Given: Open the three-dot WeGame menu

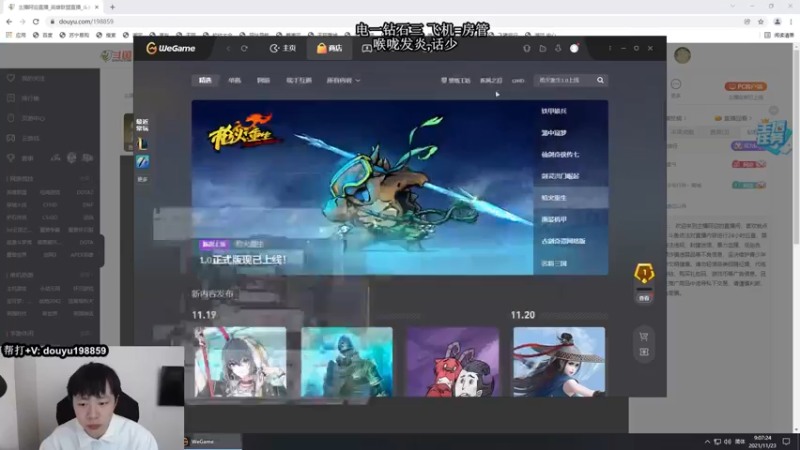Looking at the screenshot, I should click(x=610, y=48).
